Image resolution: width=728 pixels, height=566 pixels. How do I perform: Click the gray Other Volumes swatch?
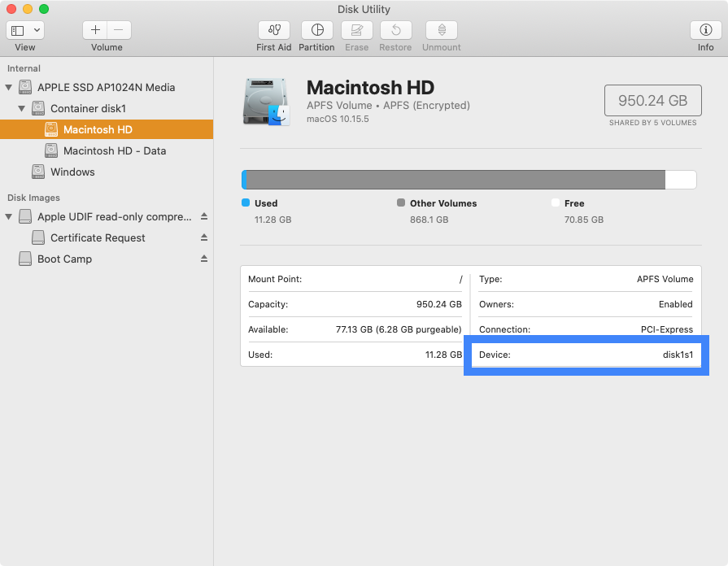[401, 203]
